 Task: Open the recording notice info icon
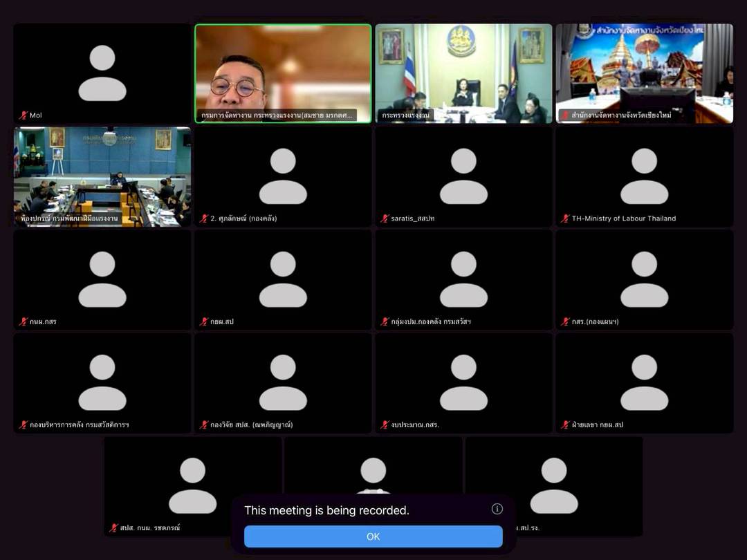(497, 509)
